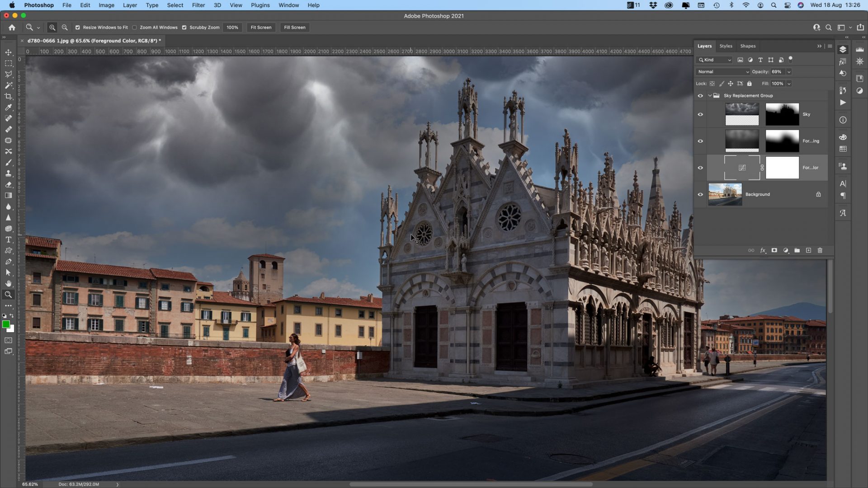The image size is (868, 488).
Task: Switch to the Shapes tab
Action: pos(748,46)
